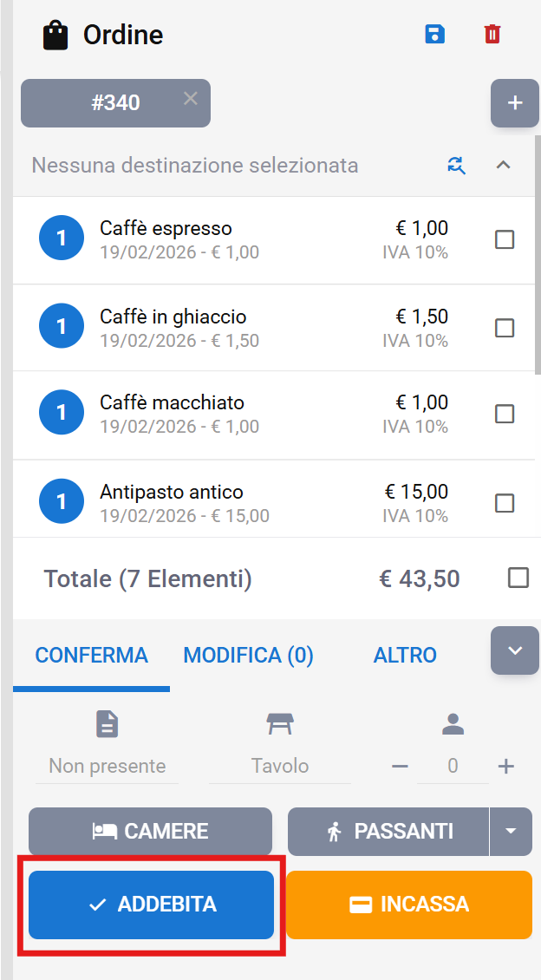The height and width of the screenshot is (980, 541).
Task: Click the CAMERE rooms button
Action: click(x=150, y=832)
